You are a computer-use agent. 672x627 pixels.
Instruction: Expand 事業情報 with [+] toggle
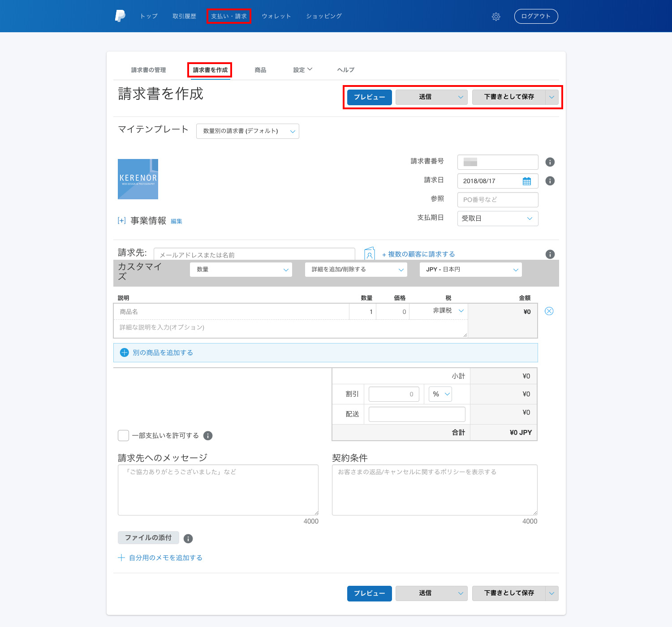121,221
